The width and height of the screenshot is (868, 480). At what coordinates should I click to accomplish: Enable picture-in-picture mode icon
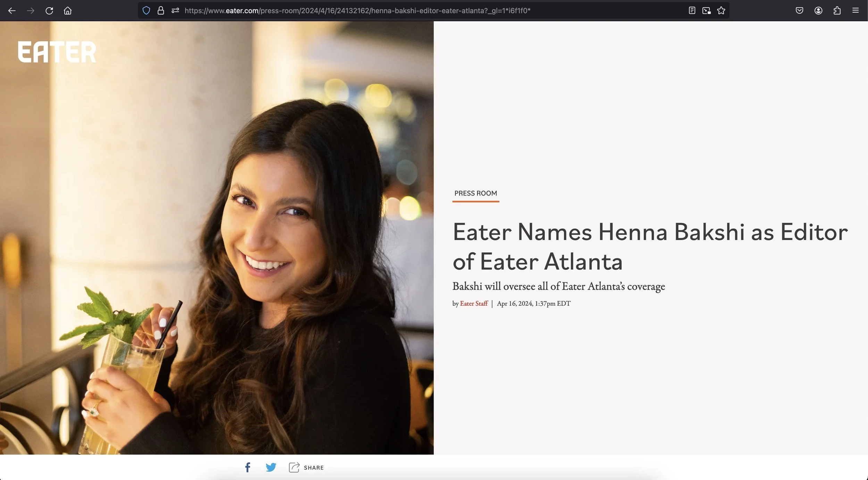click(x=707, y=11)
